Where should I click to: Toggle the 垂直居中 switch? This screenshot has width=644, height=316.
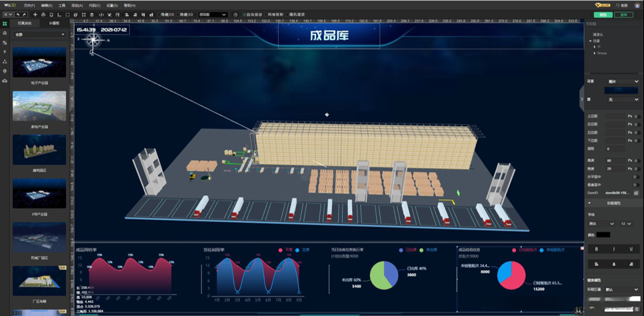[x=637, y=185]
